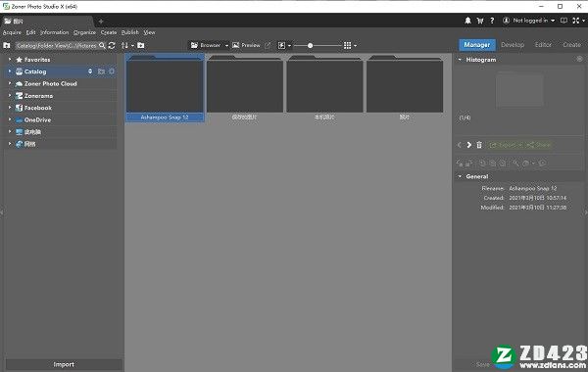The width and height of the screenshot is (588, 372).
Task: Go to the previous item arrow
Action: [460, 145]
